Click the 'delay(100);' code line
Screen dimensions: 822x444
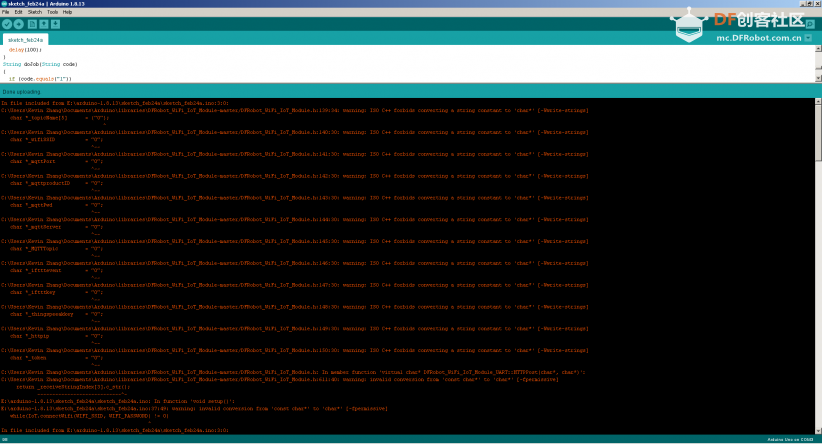coord(25,50)
